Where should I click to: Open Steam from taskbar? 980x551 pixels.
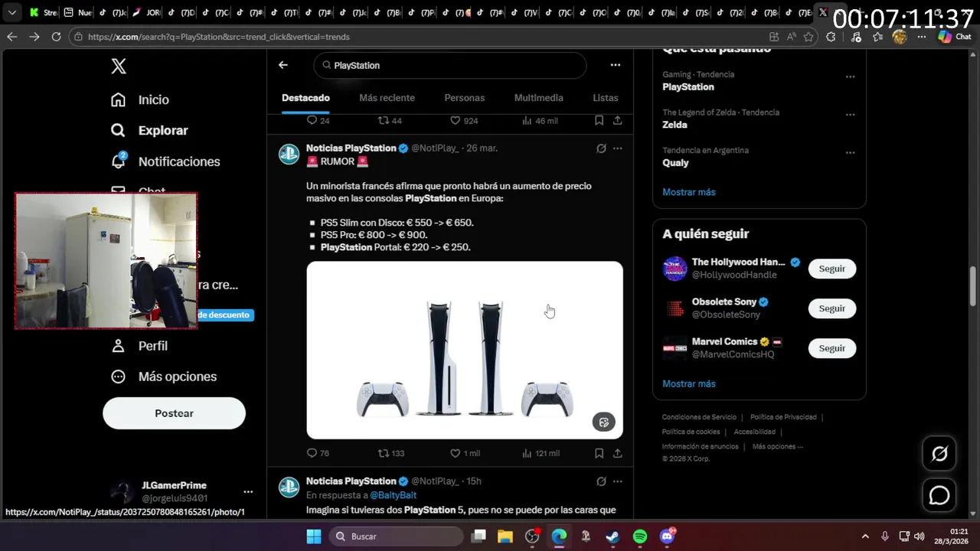612,536
